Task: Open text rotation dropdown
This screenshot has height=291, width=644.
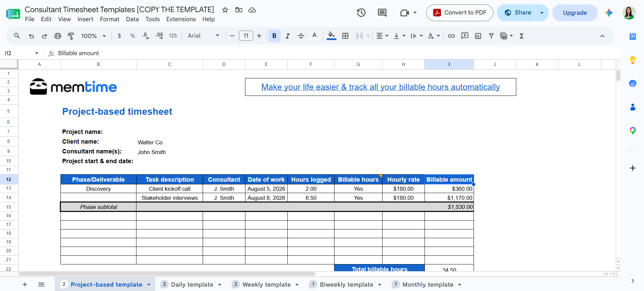Action: point(434,36)
